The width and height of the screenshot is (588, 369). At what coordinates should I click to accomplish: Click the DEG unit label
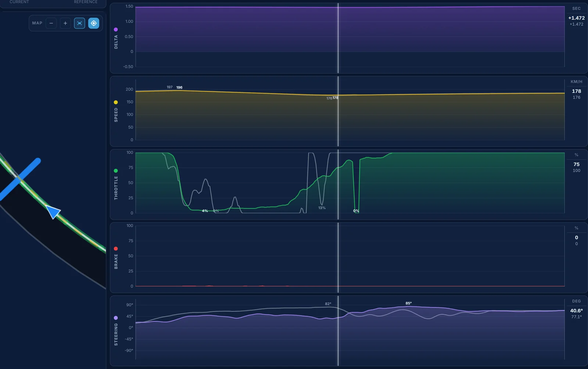click(x=576, y=301)
